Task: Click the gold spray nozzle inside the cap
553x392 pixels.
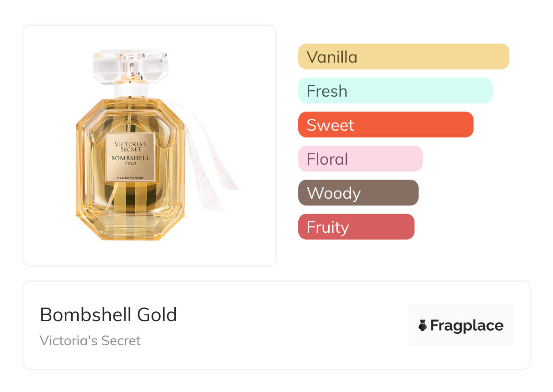Action: click(x=131, y=71)
